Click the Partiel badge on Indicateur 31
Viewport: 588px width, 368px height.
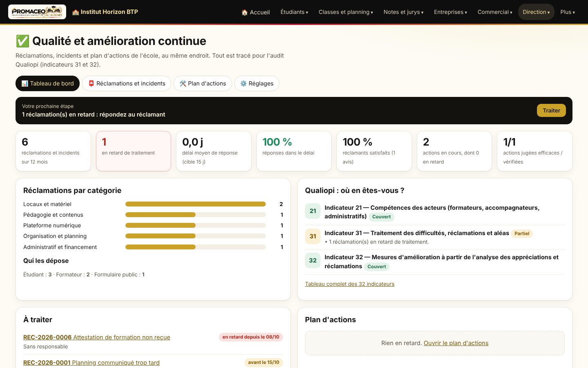click(x=522, y=233)
